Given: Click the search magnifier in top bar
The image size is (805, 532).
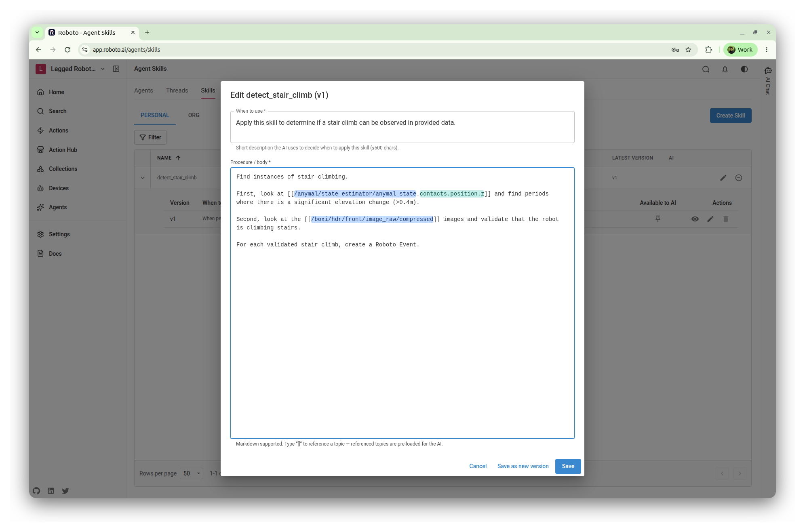Looking at the screenshot, I should click(706, 69).
